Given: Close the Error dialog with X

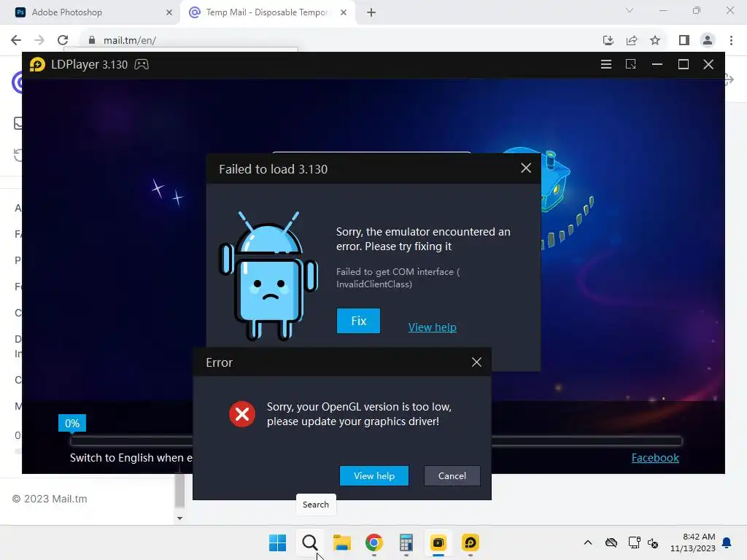Looking at the screenshot, I should tap(476, 362).
